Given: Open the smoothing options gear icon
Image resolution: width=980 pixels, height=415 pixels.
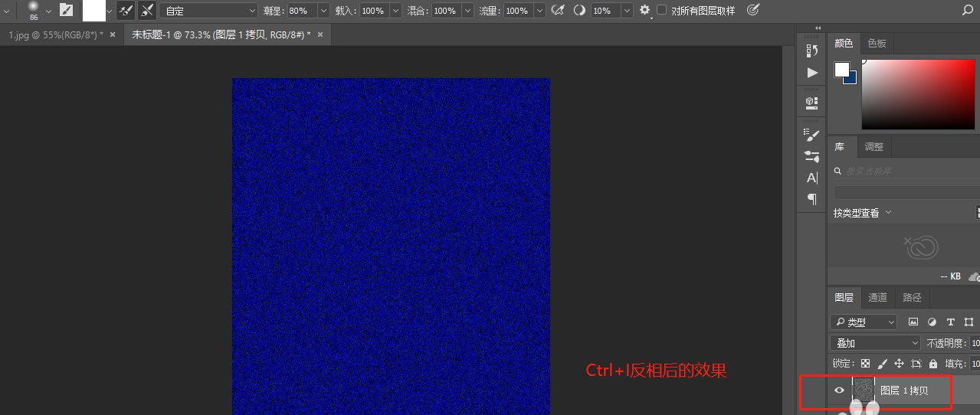Looking at the screenshot, I should 645,10.
